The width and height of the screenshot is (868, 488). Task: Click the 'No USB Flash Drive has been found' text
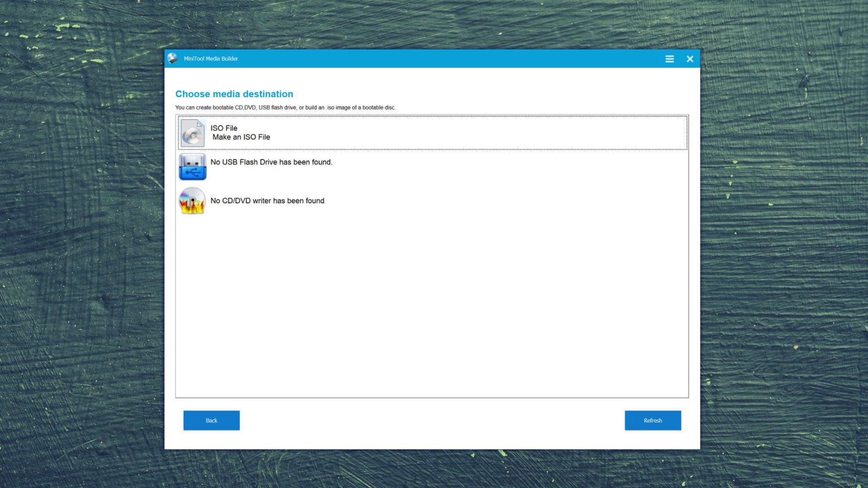coord(271,162)
